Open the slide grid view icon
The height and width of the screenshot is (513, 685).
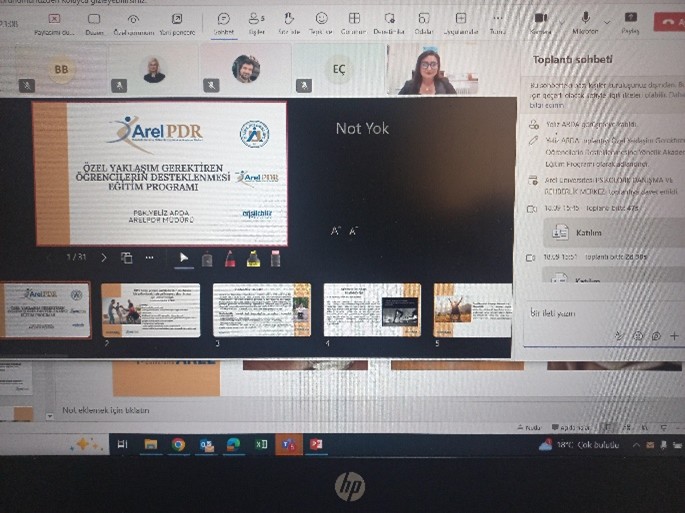click(127, 258)
